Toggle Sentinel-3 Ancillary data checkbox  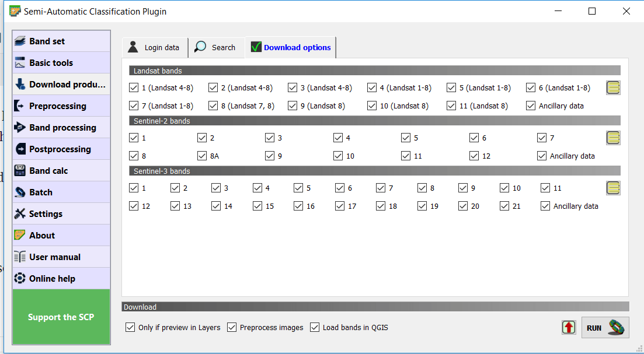(545, 206)
